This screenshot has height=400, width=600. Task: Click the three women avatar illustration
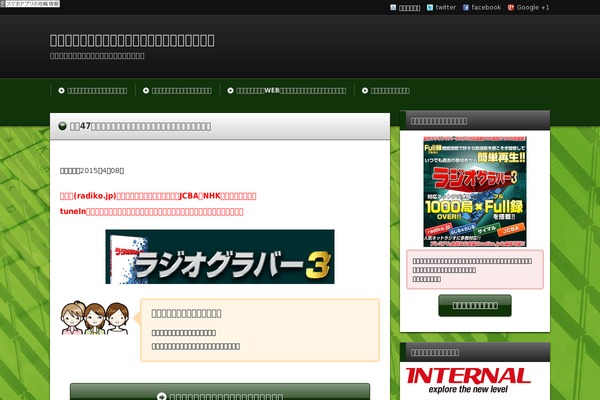point(95,318)
